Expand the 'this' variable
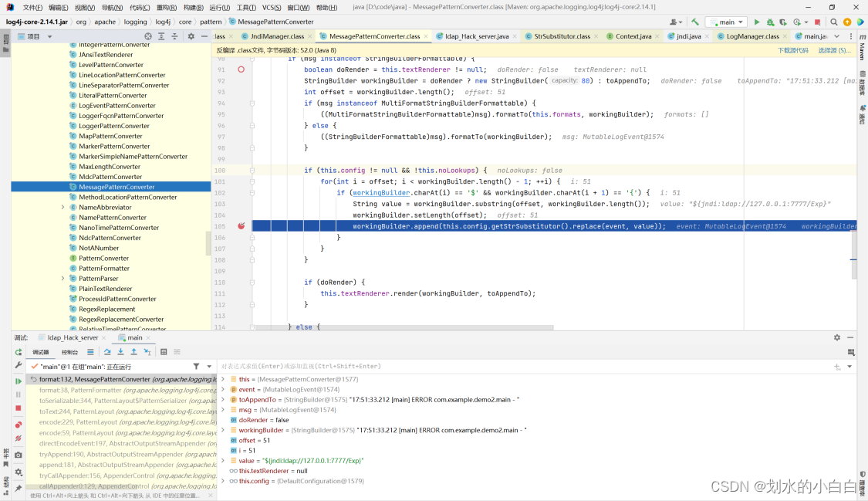The height and width of the screenshot is (501, 868). tap(223, 379)
